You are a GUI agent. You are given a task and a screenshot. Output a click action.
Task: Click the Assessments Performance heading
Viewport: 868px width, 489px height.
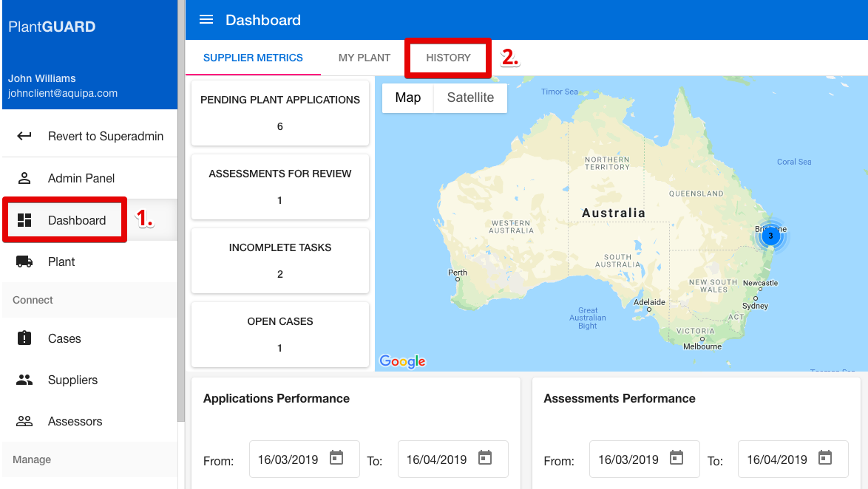pyautogui.click(x=620, y=398)
